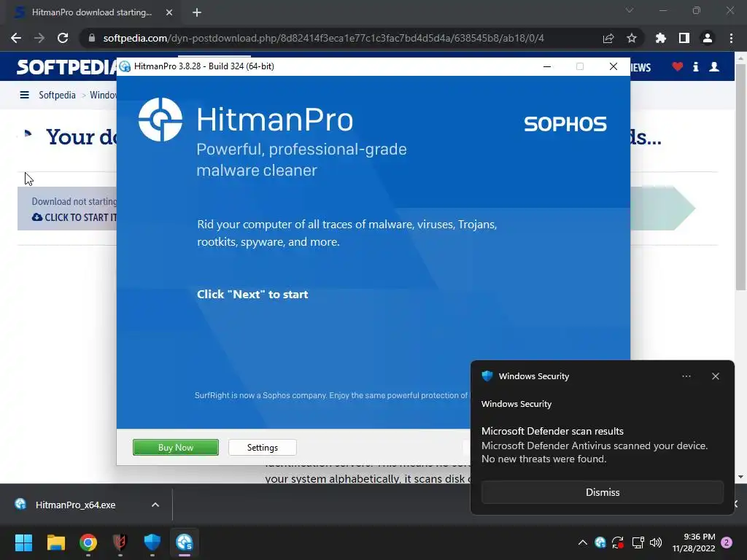
Task: Click HitmanPro title bar icon
Action: [125, 66]
